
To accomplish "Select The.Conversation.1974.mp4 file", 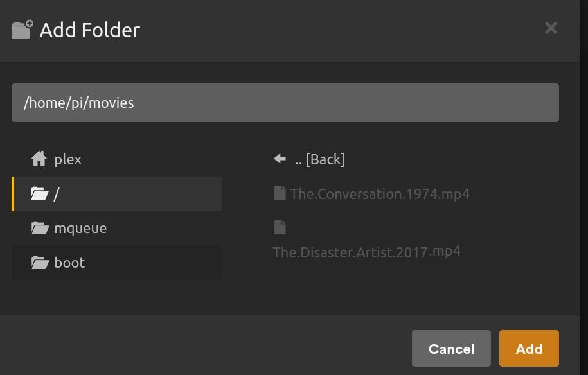I will [380, 193].
